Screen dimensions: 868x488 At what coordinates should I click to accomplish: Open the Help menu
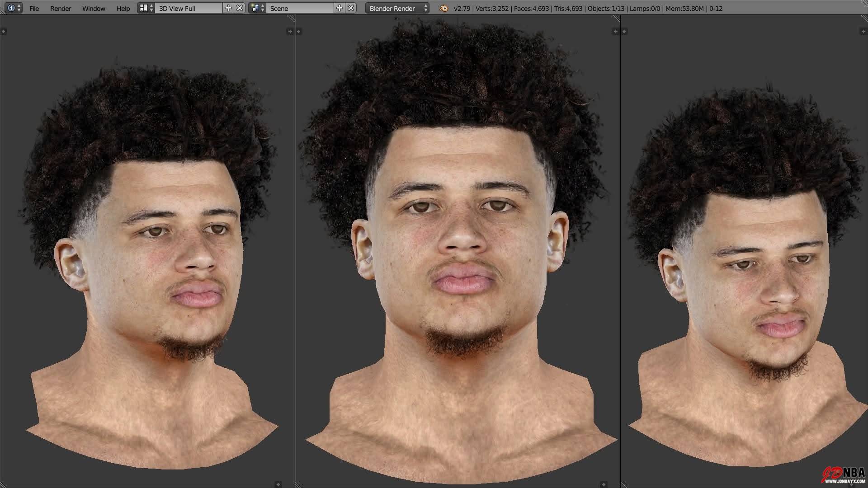coord(123,8)
